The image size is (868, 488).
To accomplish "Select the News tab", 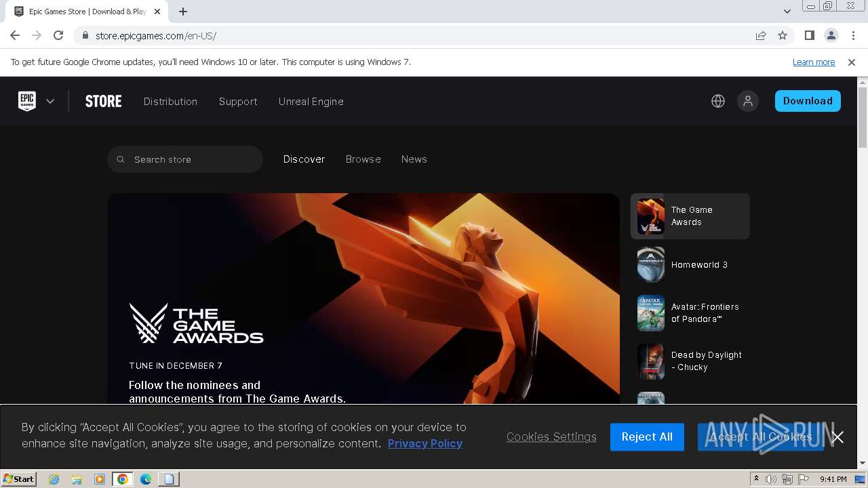I will [414, 159].
